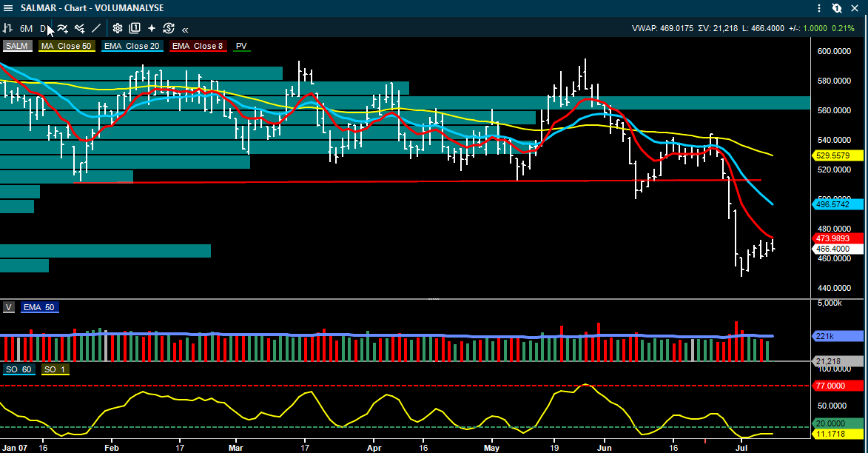This screenshot has height=453, width=868.
Task: Toggle the crosshair cursor tool
Action: (152, 28)
